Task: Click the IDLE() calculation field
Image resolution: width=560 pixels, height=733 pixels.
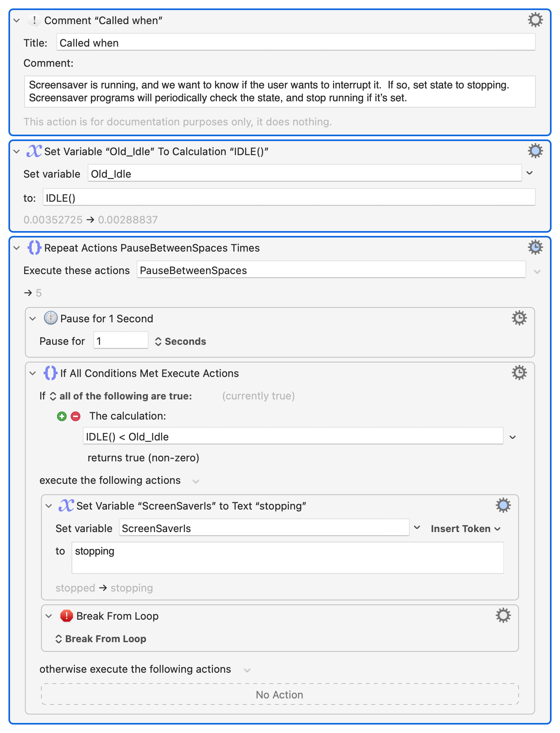Action: (x=289, y=197)
